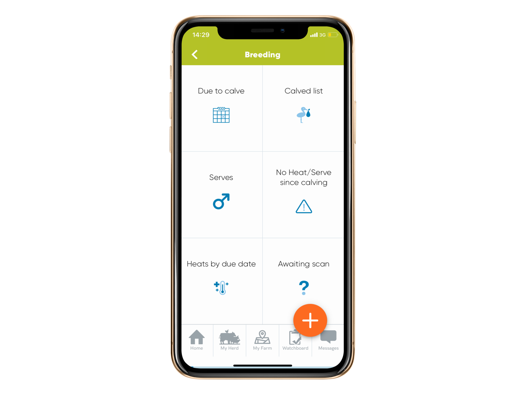The image size is (532, 399).
Task: View the Calved list stork icon
Action: tap(304, 114)
